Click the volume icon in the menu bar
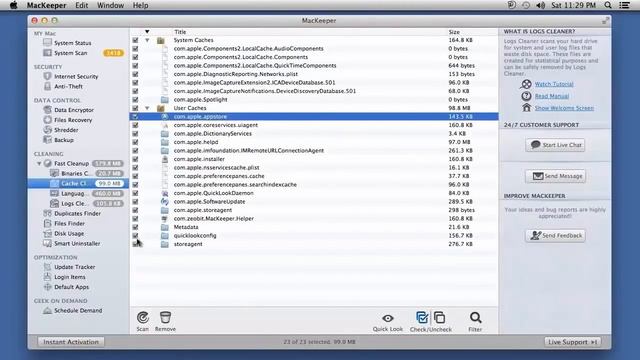 [540, 5]
